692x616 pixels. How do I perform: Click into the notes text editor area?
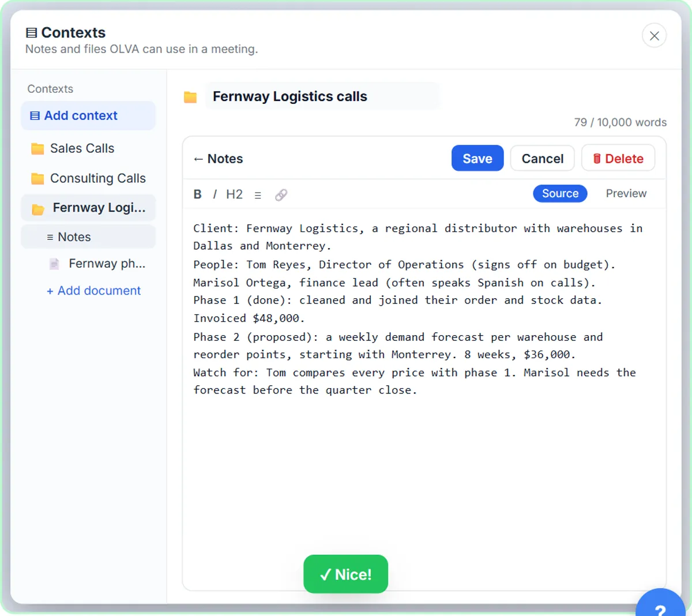point(424,398)
